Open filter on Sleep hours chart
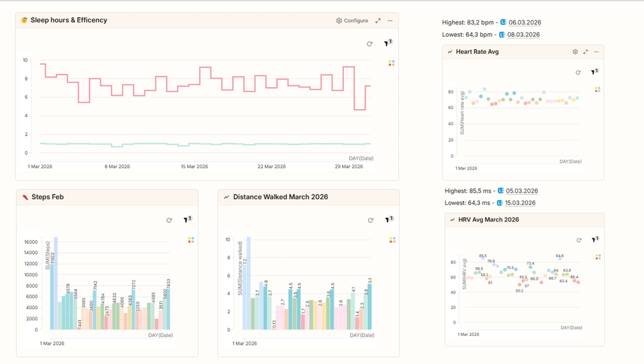Image resolution: width=644 pixels, height=364 pixels. pos(387,44)
